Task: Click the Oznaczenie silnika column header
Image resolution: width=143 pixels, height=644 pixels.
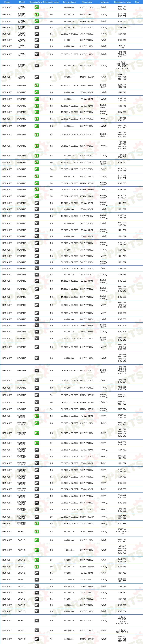Action: (123, 2)
